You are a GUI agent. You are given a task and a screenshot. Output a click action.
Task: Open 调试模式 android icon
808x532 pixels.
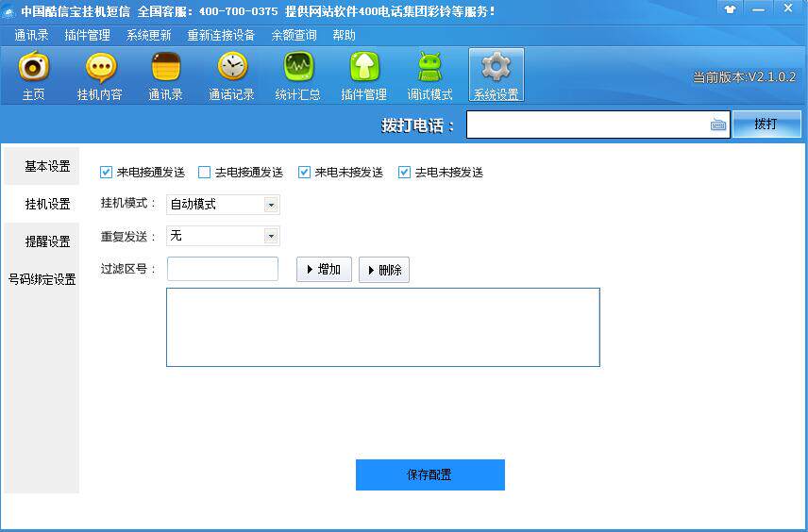(x=429, y=68)
